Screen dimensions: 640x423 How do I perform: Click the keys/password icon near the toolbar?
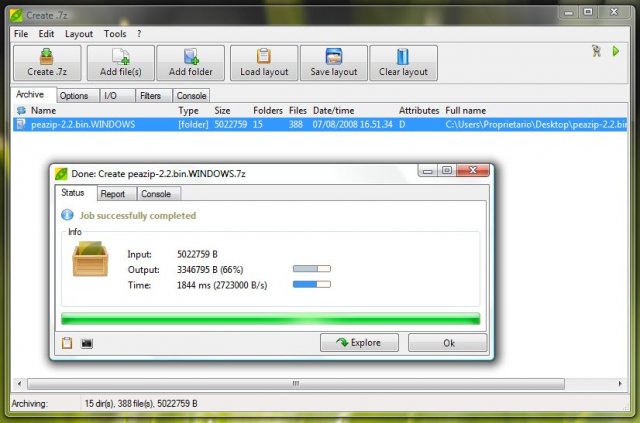point(597,51)
